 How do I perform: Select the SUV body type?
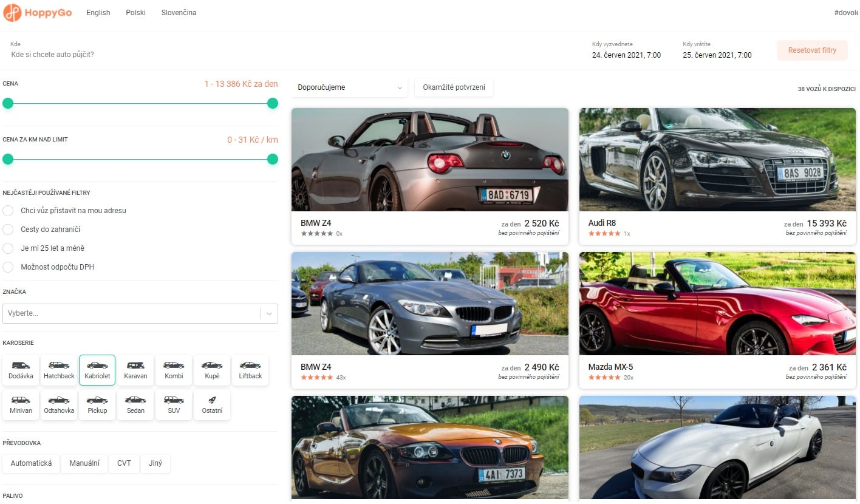174,405
